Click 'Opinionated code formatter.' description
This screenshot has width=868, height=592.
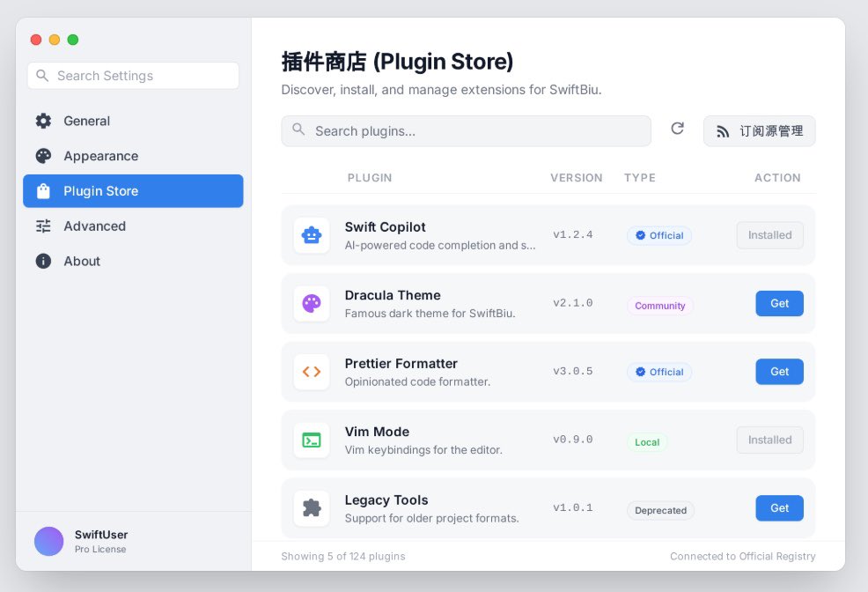click(x=417, y=381)
